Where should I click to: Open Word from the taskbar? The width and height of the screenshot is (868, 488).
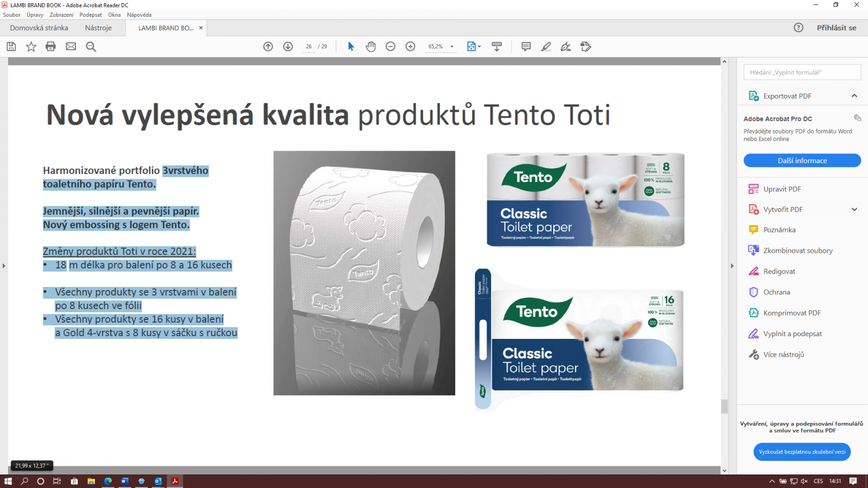[125, 481]
